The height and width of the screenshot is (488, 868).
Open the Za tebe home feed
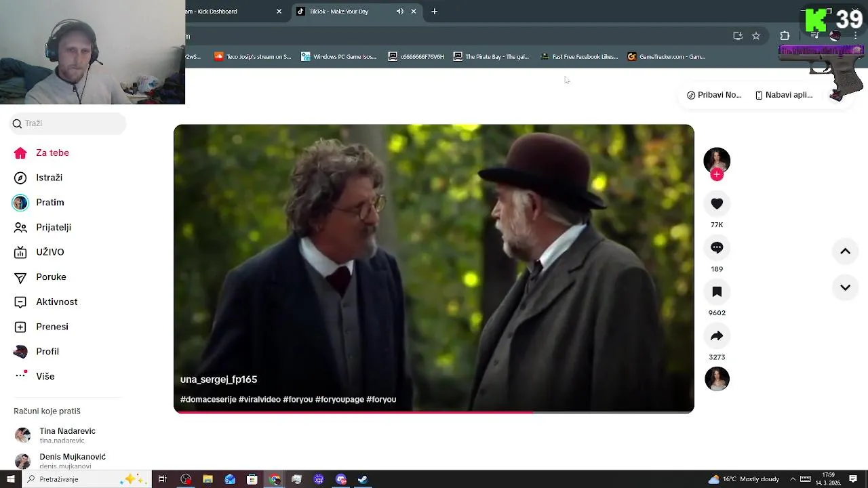pos(41,152)
